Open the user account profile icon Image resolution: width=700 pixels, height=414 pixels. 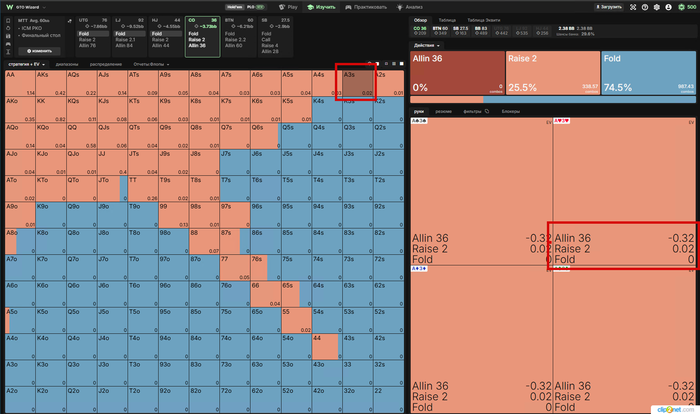pos(668,7)
